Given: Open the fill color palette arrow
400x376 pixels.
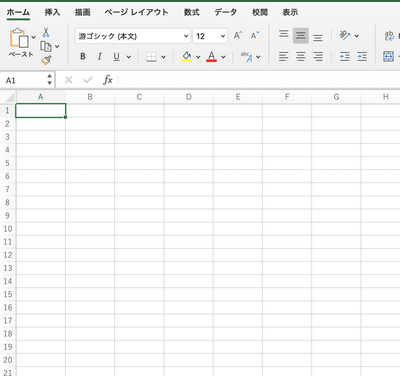Looking at the screenshot, I should (198, 57).
